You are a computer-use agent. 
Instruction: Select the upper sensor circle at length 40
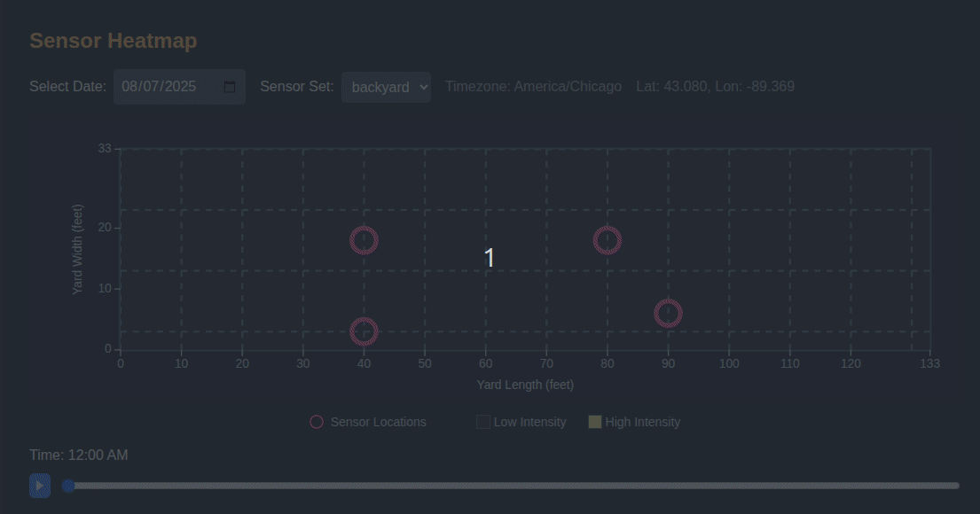364,240
